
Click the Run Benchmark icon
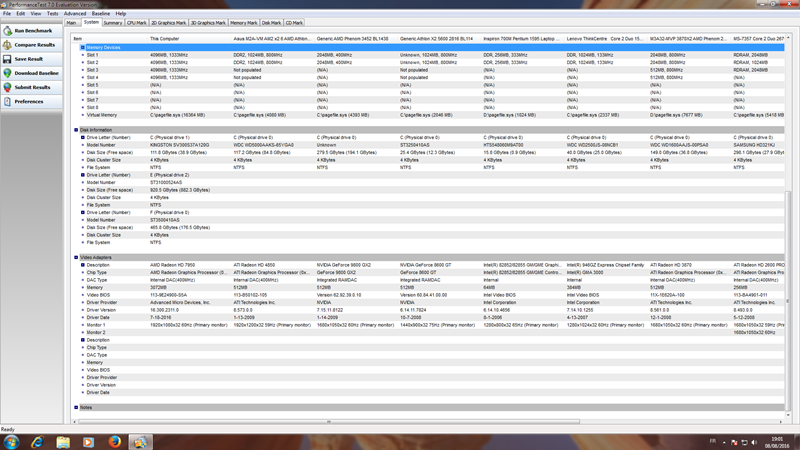[7, 31]
